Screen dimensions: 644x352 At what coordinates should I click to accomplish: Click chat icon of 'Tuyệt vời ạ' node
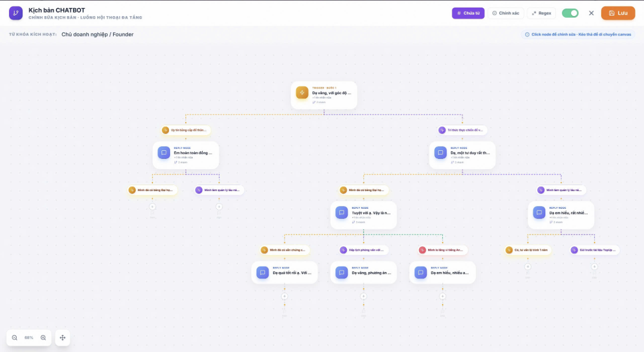click(x=342, y=212)
